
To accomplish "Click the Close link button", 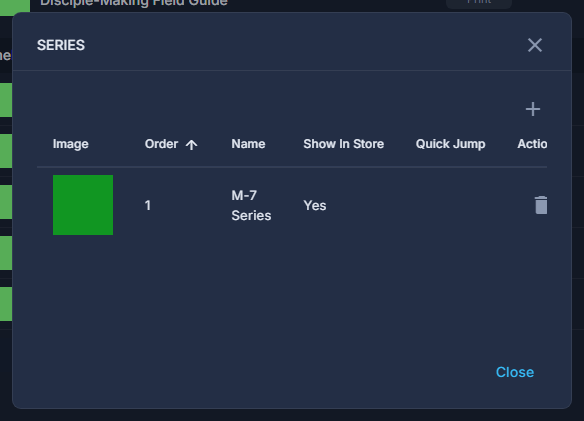I will (x=515, y=372).
